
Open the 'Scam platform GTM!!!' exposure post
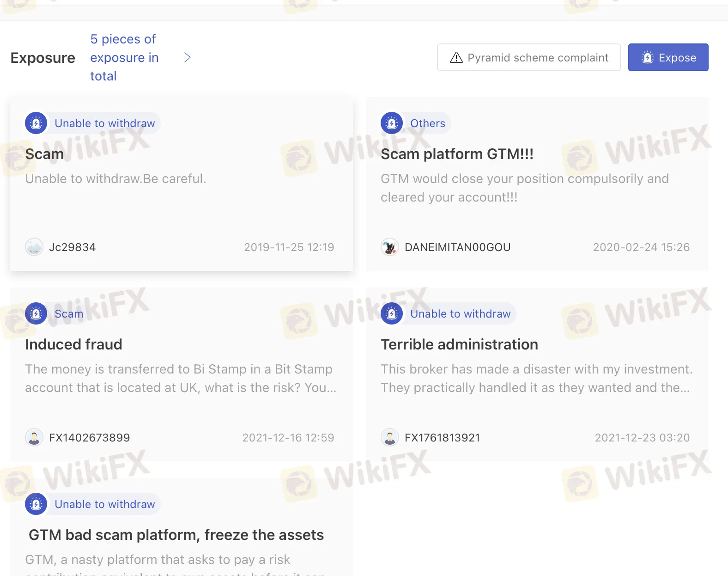[x=457, y=154]
